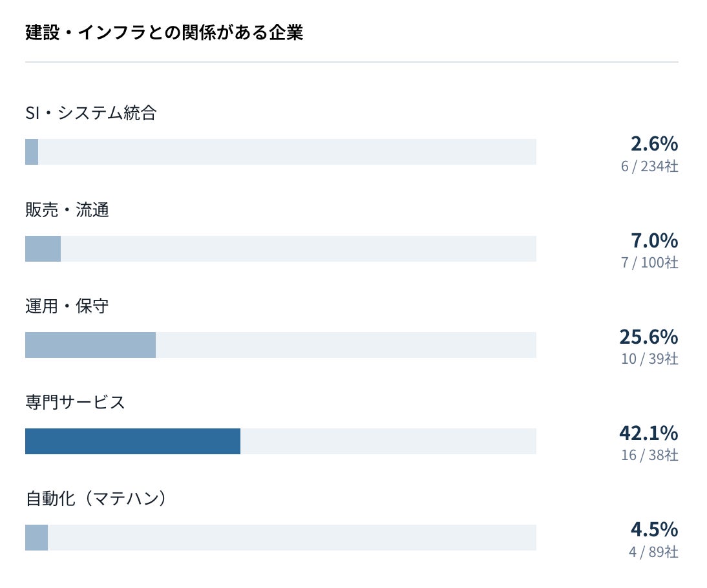
Task: Open the 専門サービス category label
Action: pos(76,402)
